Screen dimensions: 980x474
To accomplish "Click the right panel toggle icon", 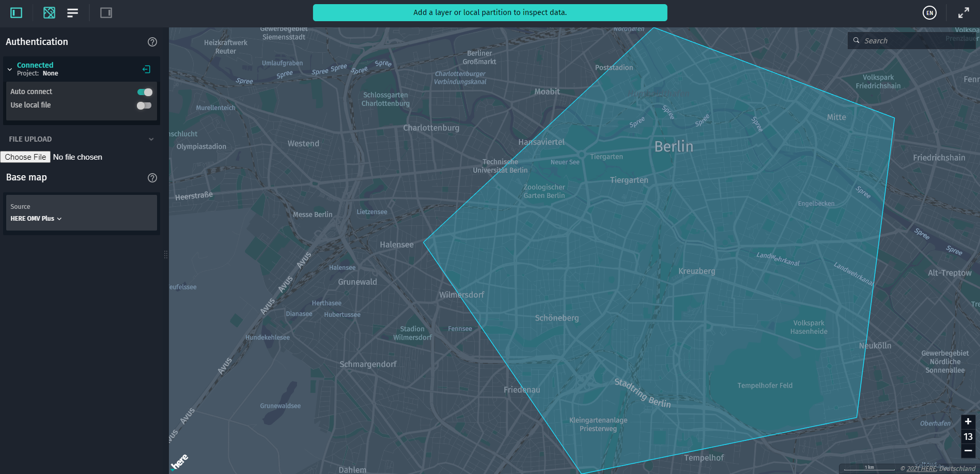I will pyautogui.click(x=106, y=12).
